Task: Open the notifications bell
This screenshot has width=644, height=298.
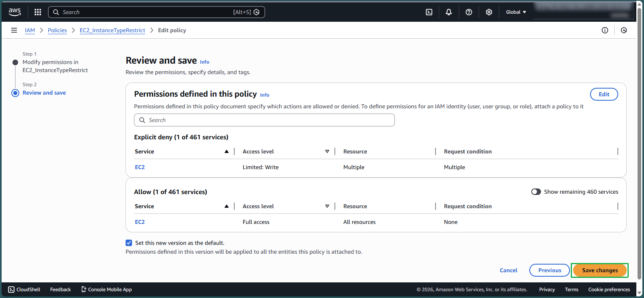Action: pos(449,12)
